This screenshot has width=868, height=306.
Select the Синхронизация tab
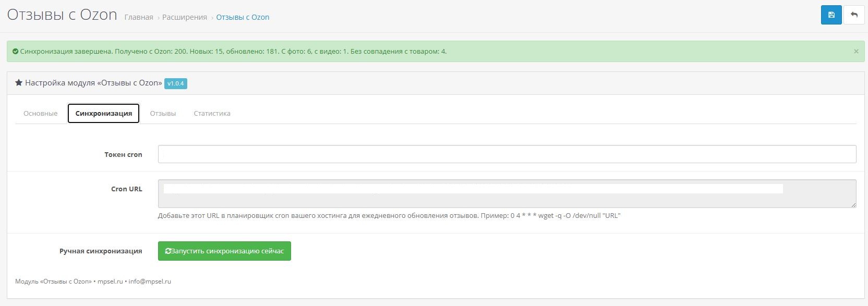[x=103, y=113]
